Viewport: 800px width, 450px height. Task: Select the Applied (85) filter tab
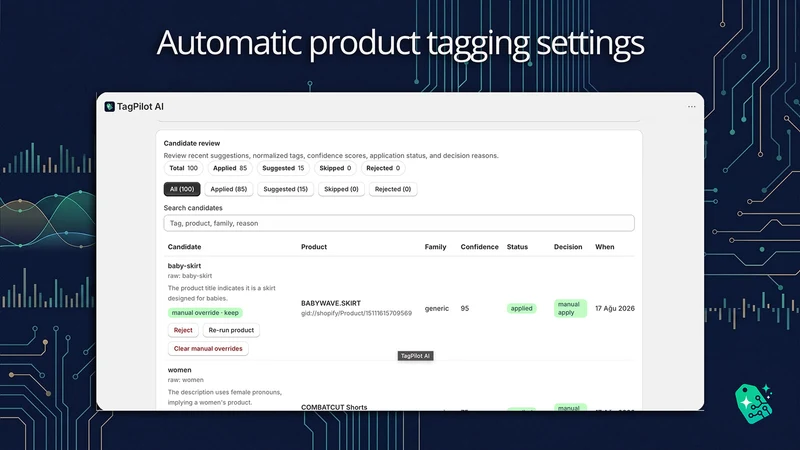click(x=229, y=189)
